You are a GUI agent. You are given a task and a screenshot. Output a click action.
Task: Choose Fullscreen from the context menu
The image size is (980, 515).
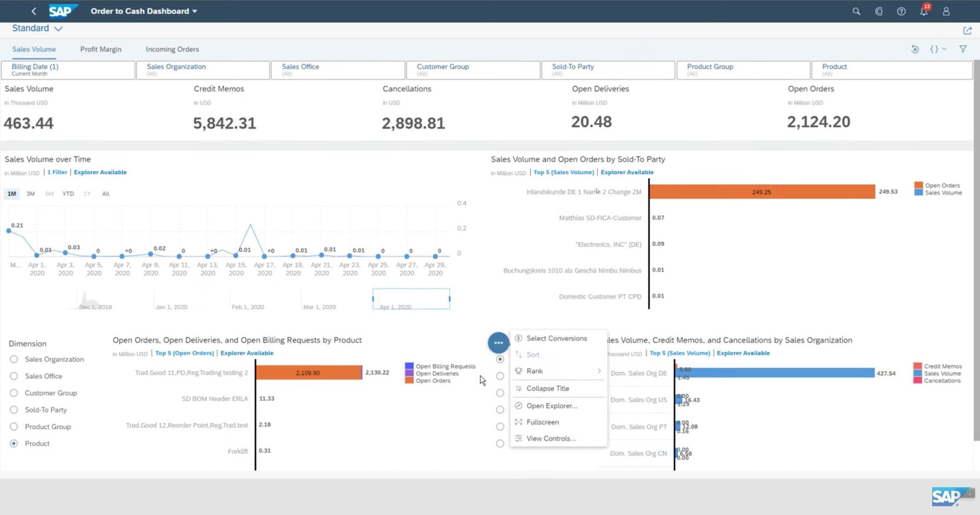(542, 422)
